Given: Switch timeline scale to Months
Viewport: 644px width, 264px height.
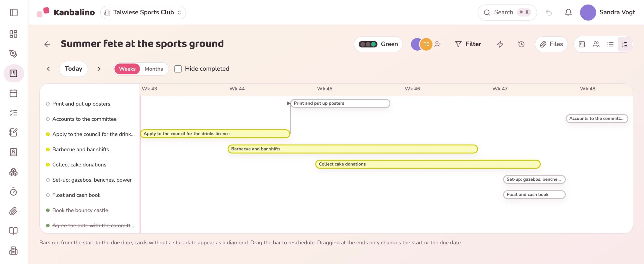Looking at the screenshot, I should click(154, 69).
